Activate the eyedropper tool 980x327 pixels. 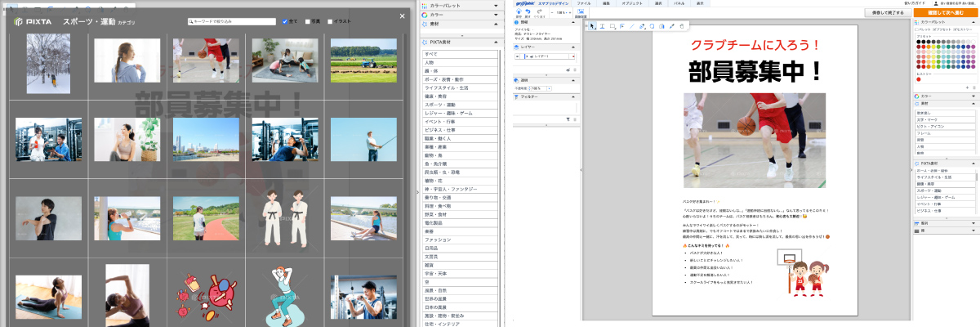click(671, 26)
